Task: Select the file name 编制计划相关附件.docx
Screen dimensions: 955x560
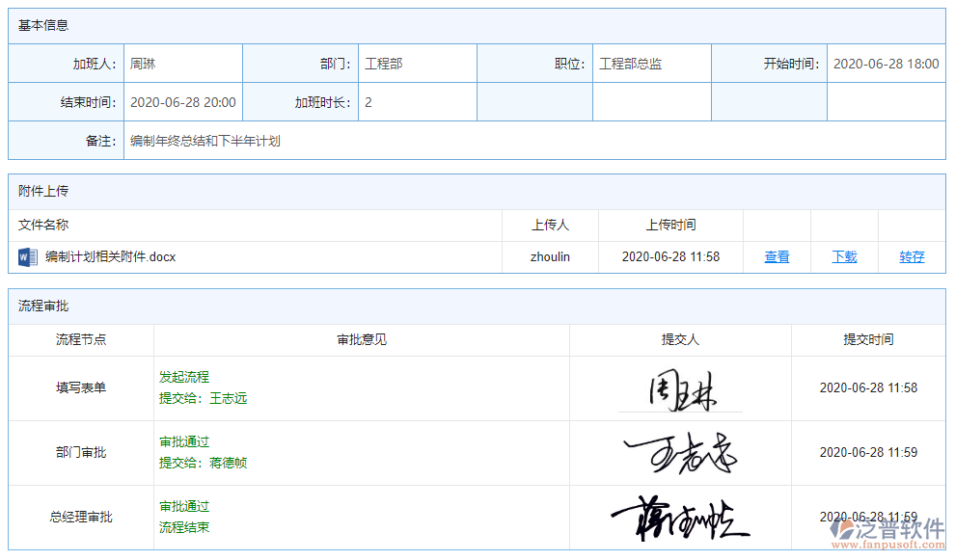Action: 110,257
